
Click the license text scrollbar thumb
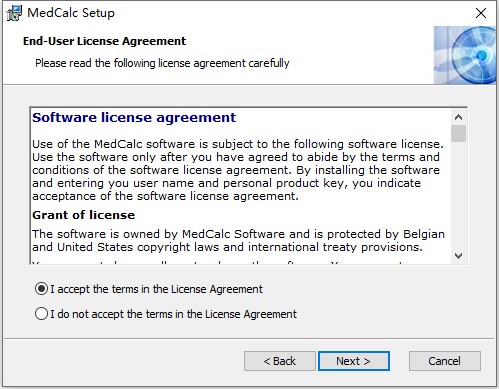pyautogui.click(x=458, y=133)
